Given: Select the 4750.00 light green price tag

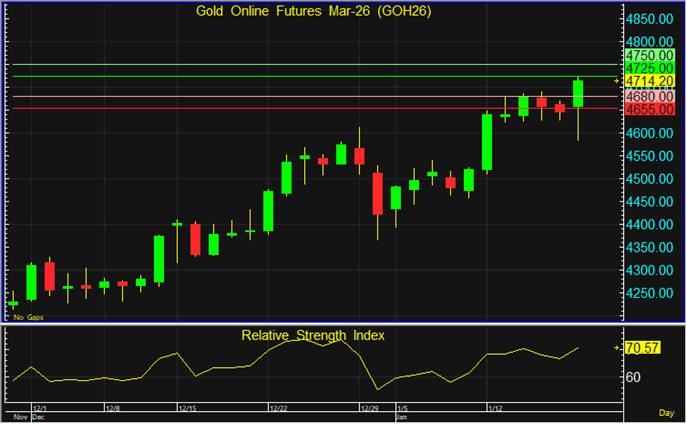Looking at the screenshot, I should tap(647, 55).
